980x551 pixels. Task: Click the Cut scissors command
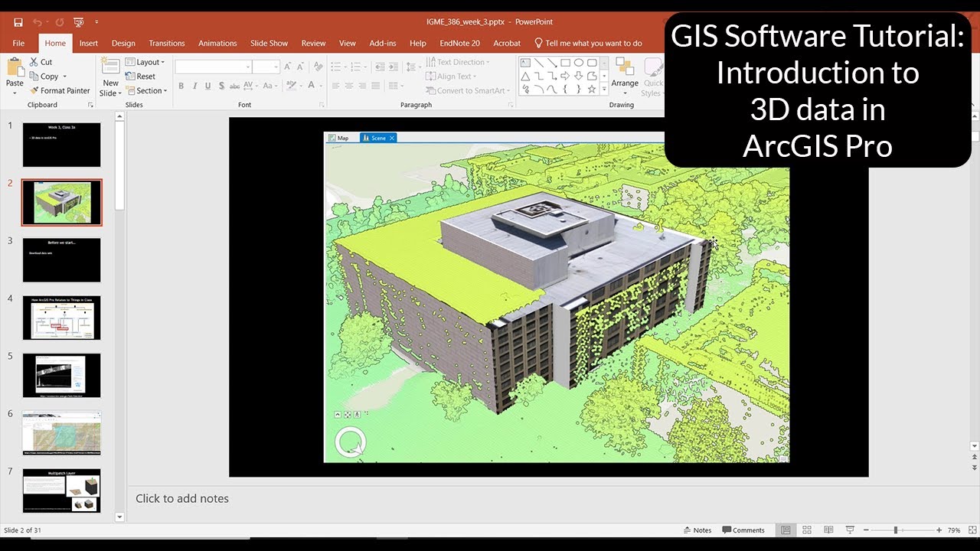pyautogui.click(x=41, y=62)
